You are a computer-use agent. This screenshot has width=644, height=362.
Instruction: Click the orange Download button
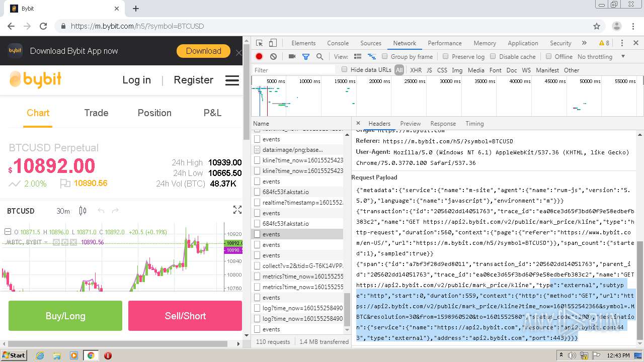pos(203,51)
